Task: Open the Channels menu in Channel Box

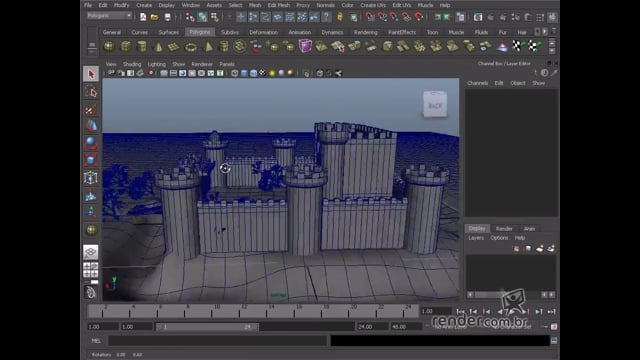Action: 478,83
